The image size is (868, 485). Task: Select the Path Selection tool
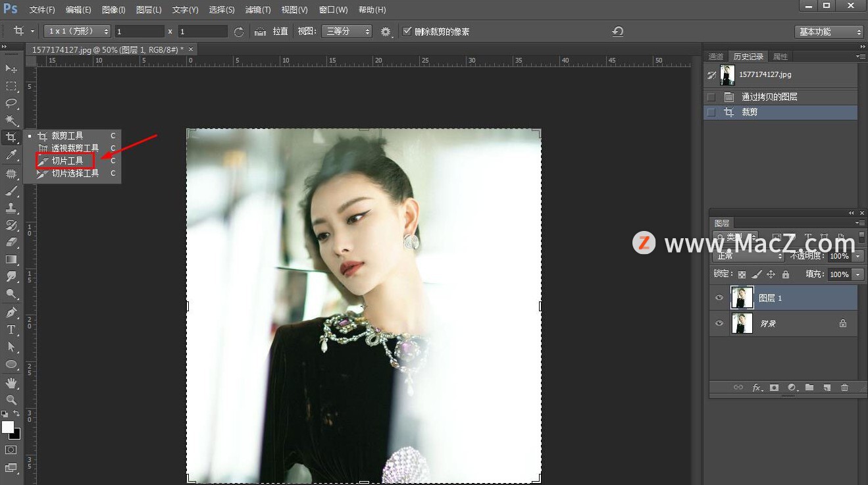click(x=11, y=347)
